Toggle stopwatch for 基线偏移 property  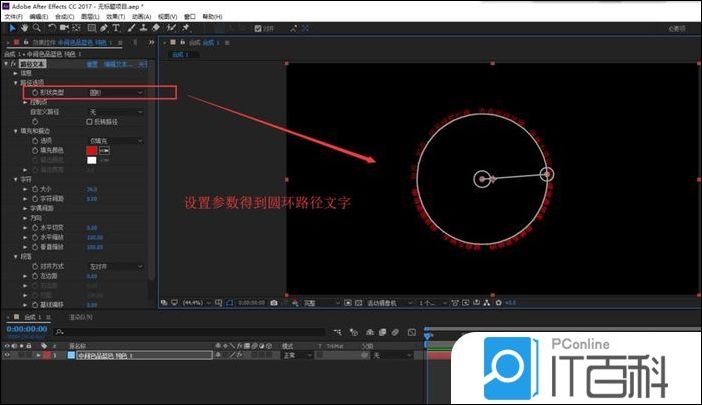coord(35,305)
